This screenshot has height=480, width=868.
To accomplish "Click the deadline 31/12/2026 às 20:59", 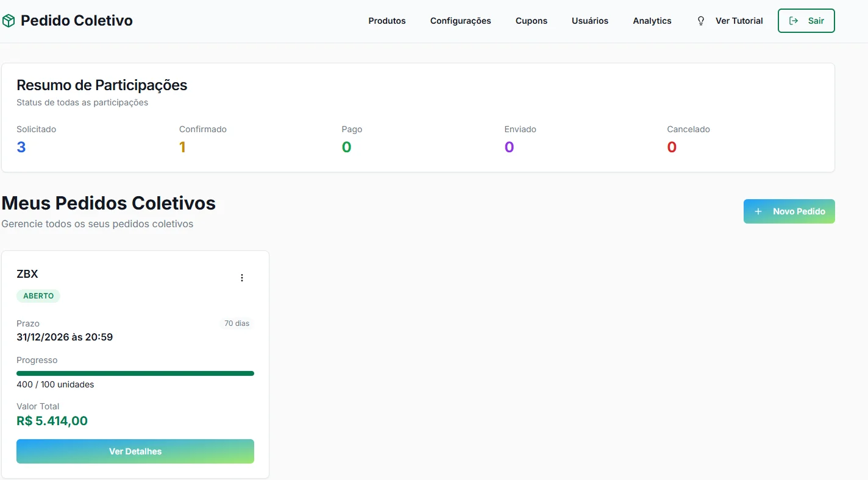I will 65,337.
